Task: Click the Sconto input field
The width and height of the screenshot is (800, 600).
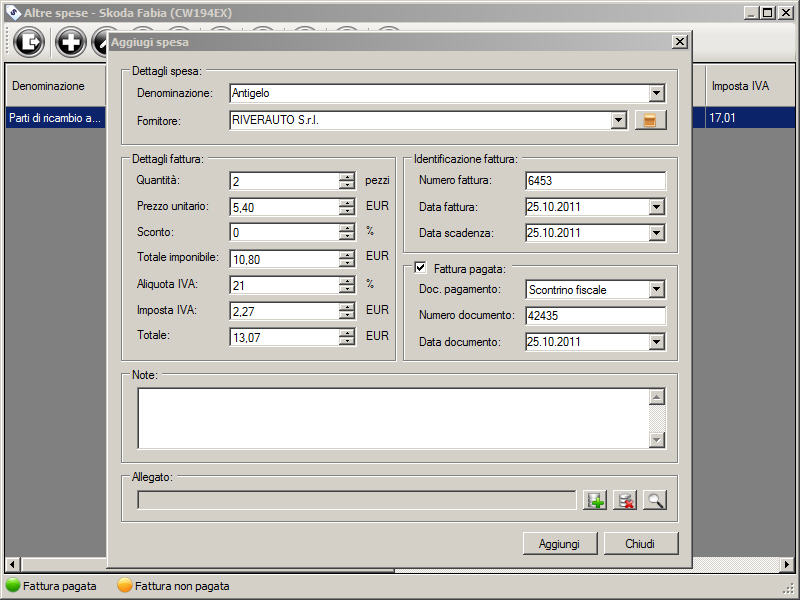Action: [x=285, y=233]
